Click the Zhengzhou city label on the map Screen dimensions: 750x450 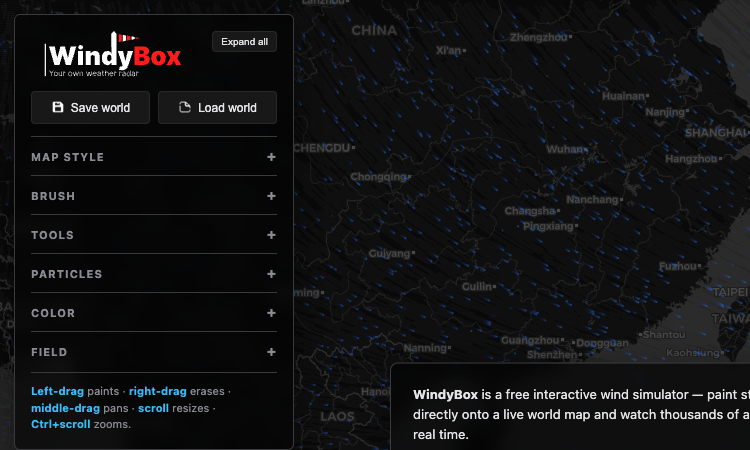(x=539, y=37)
